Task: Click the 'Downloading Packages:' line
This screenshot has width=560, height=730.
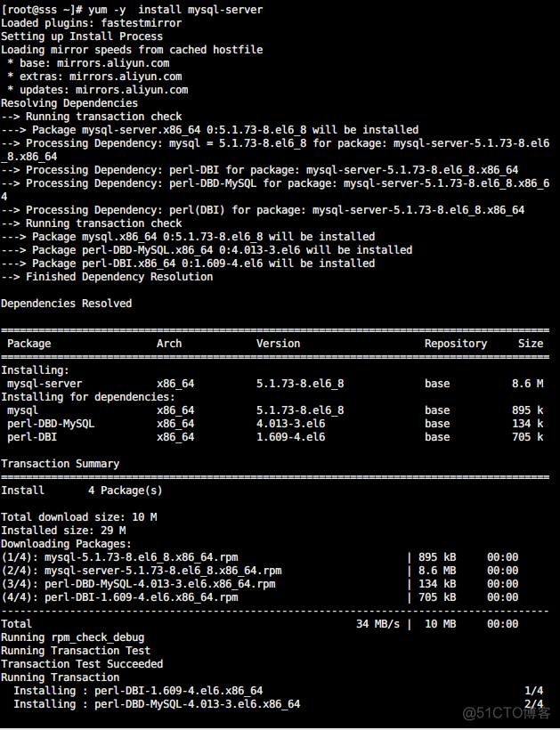Action: [x=66, y=544]
